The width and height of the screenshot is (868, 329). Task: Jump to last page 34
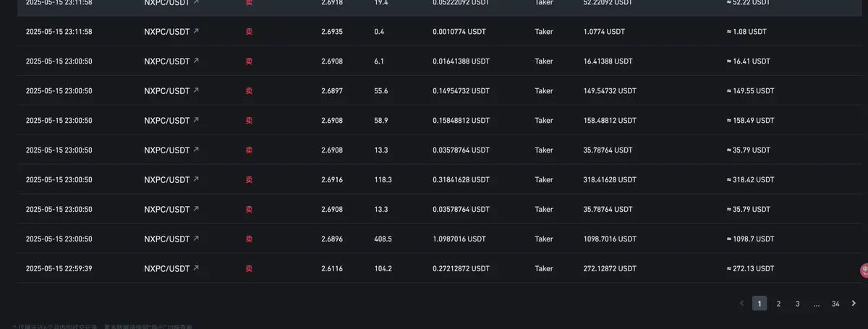pyautogui.click(x=835, y=304)
